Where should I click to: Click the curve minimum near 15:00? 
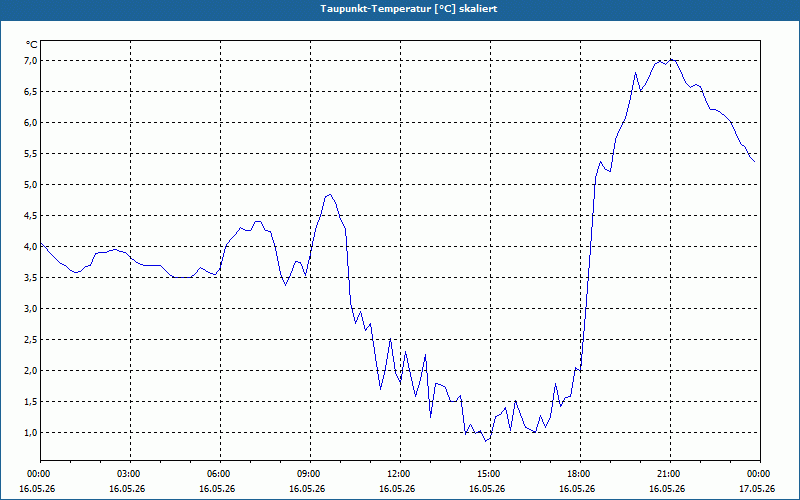pyautogui.click(x=486, y=441)
